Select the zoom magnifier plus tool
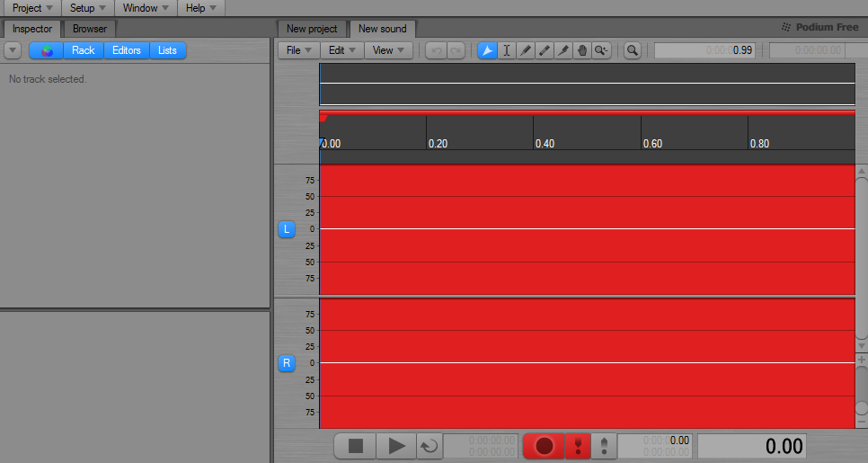Screen dimensions: 868x463 coord(600,50)
